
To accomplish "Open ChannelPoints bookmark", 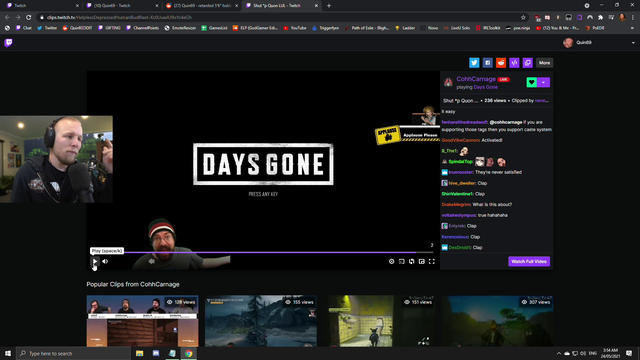I will [142, 28].
